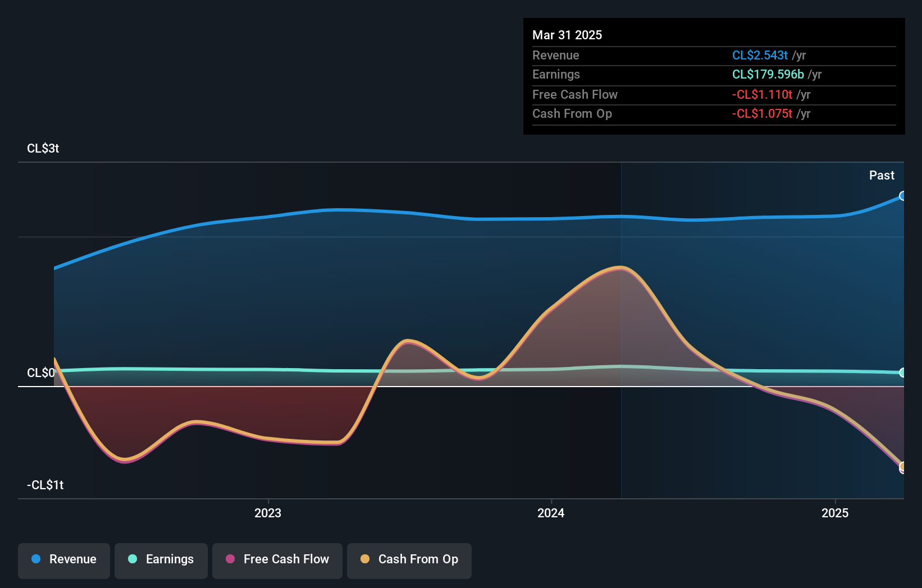
Task: Click the CL$0 y-axis label
Action: (x=41, y=373)
